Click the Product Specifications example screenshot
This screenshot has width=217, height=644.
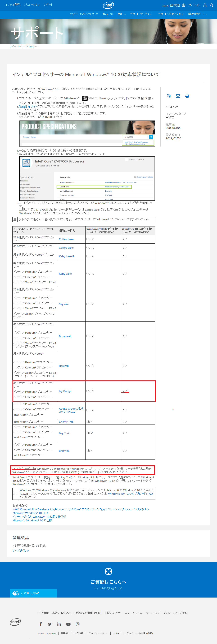pos(87,134)
